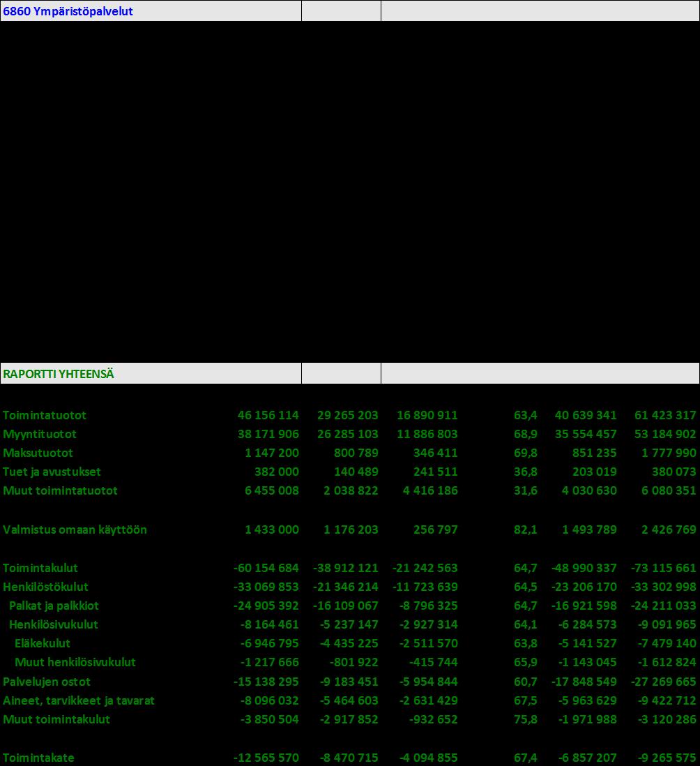Select the Toimintakate row label
700x766 pixels.
tap(38, 758)
